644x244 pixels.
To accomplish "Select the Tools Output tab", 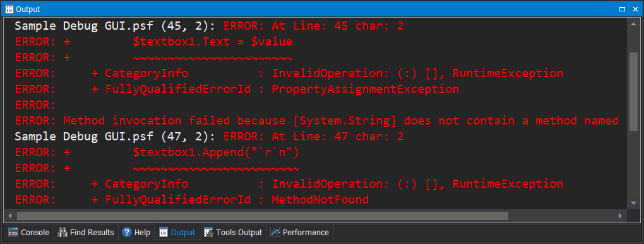I will [x=234, y=233].
